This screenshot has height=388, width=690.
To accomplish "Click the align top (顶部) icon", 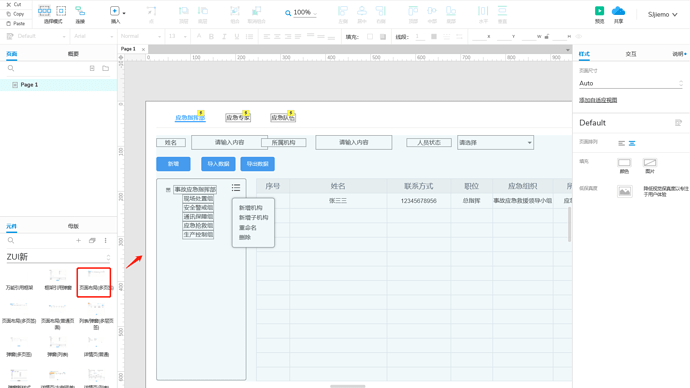I will pyautogui.click(x=413, y=11).
